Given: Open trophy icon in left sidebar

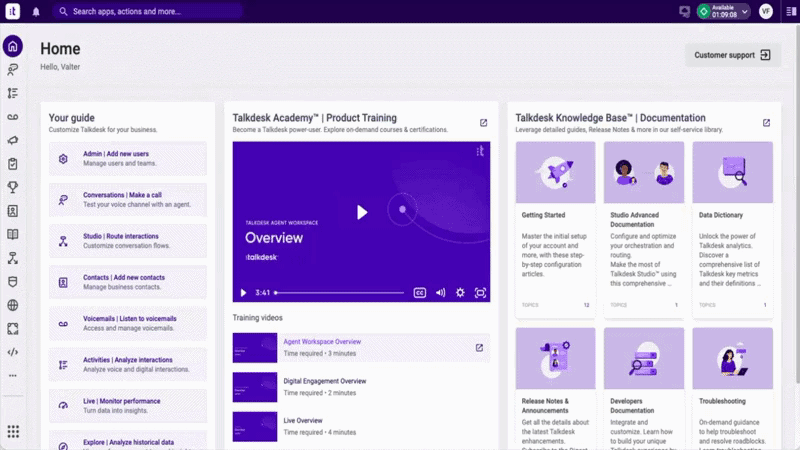Looking at the screenshot, I should tap(13, 187).
